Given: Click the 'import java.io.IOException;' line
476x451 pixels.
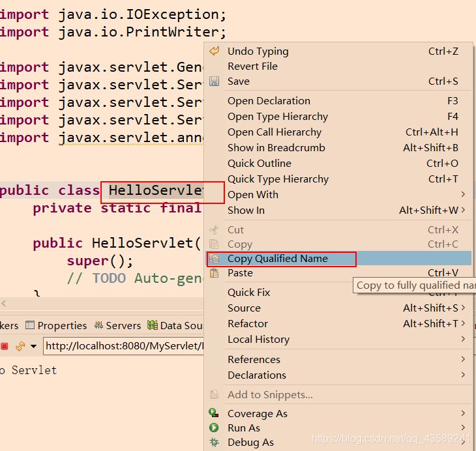Looking at the screenshot, I should pyautogui.click(x=113, y=14).
